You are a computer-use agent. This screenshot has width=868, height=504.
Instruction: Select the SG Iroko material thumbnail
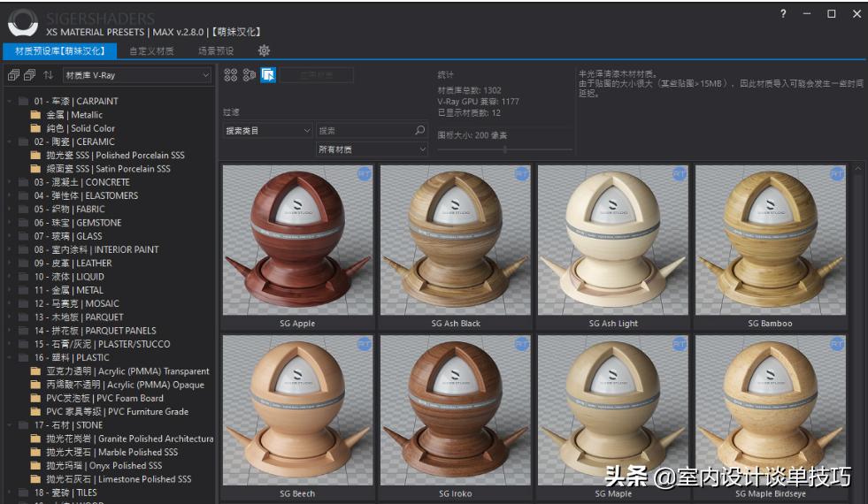click(x=455, y=410)
